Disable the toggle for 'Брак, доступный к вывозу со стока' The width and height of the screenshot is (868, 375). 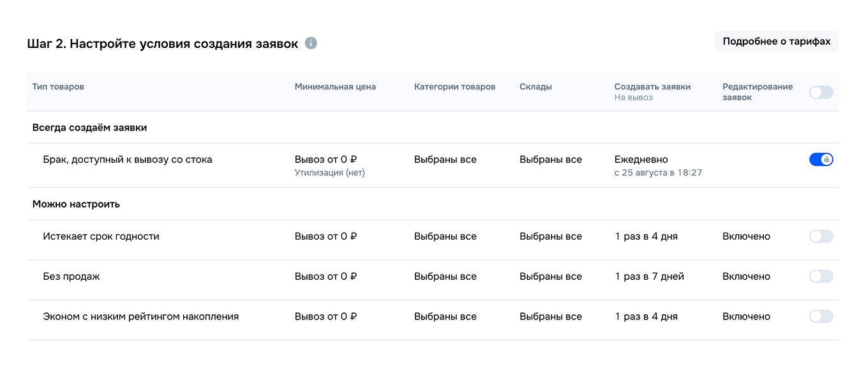pos(821,159)
